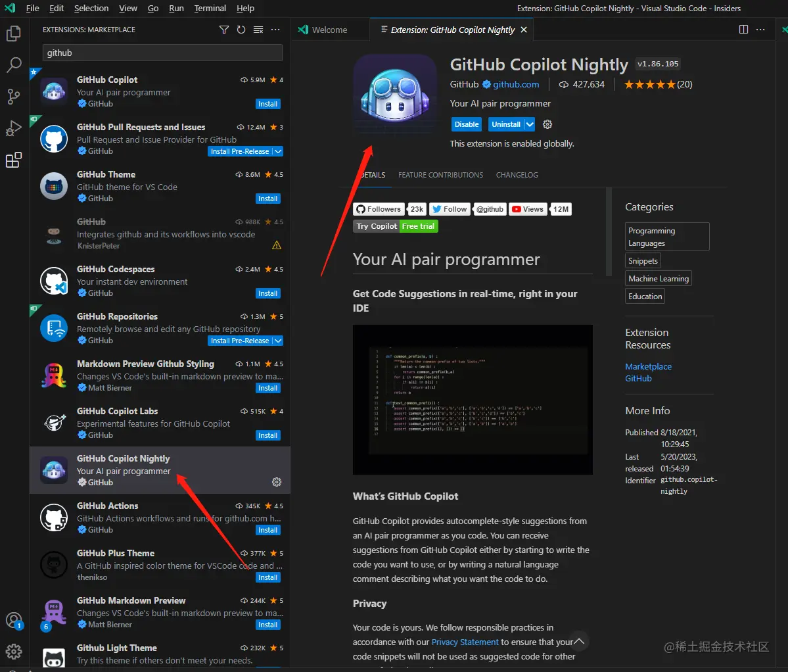This screenshot has height=672, width=788.
Task: Filter extensions with the funnel icon
Action: (x=224, y=30)
